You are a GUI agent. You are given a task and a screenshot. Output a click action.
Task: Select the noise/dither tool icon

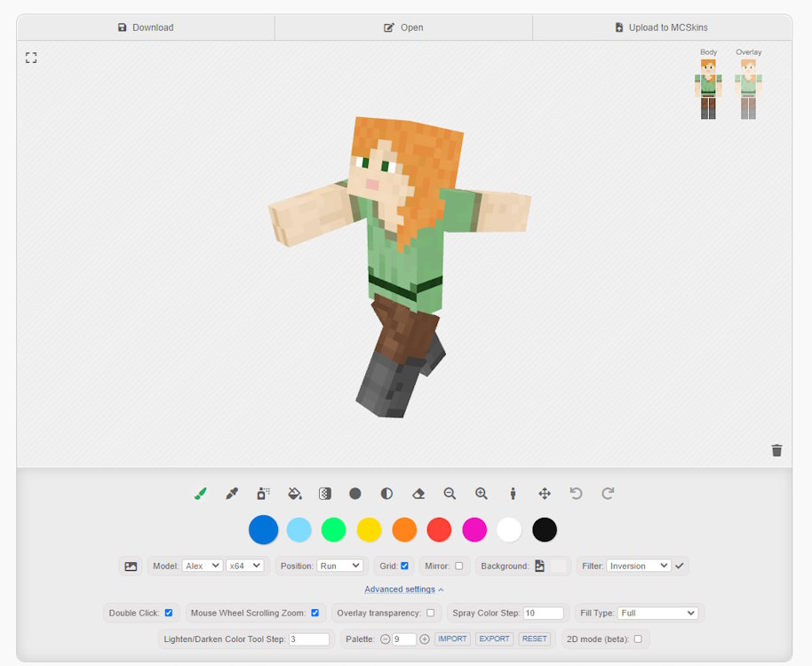[324, 494]
